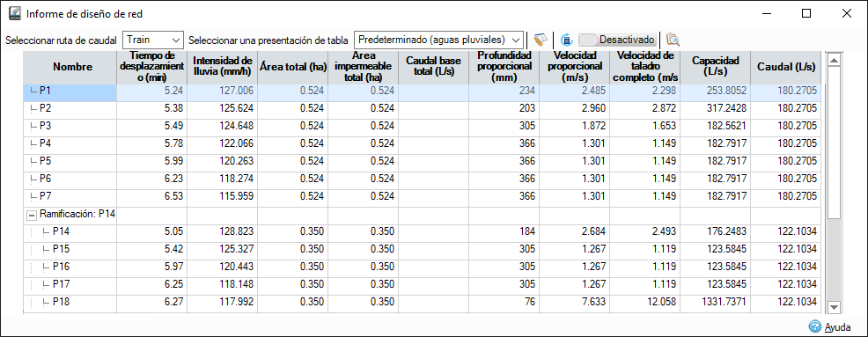Select the P5 pipe row
The height and width of the screenshot is (337, 868).
coord(423,161)
